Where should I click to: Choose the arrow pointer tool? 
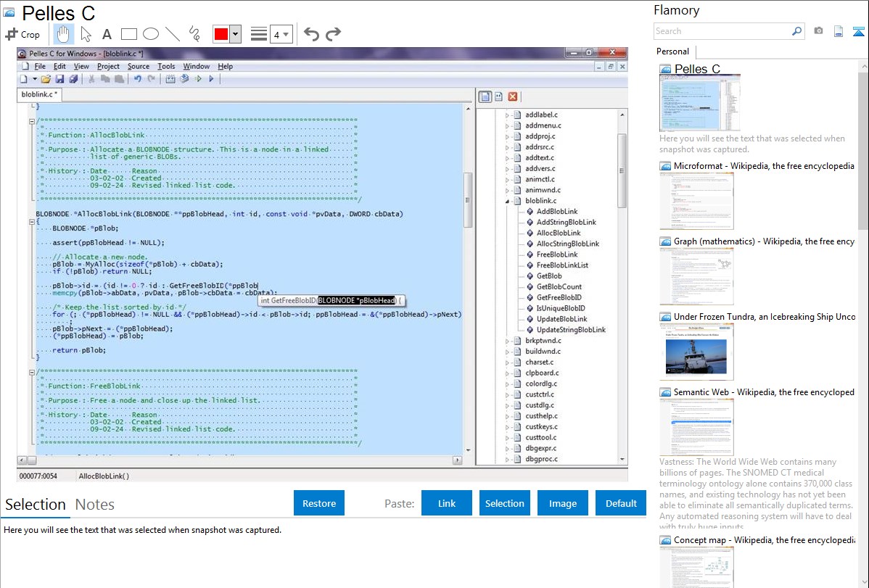(86, 34)
